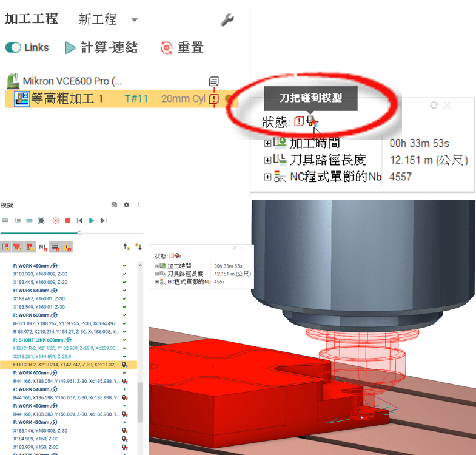
Task: Toggle the list stop filter icon
Action: (x=55, y=248)
